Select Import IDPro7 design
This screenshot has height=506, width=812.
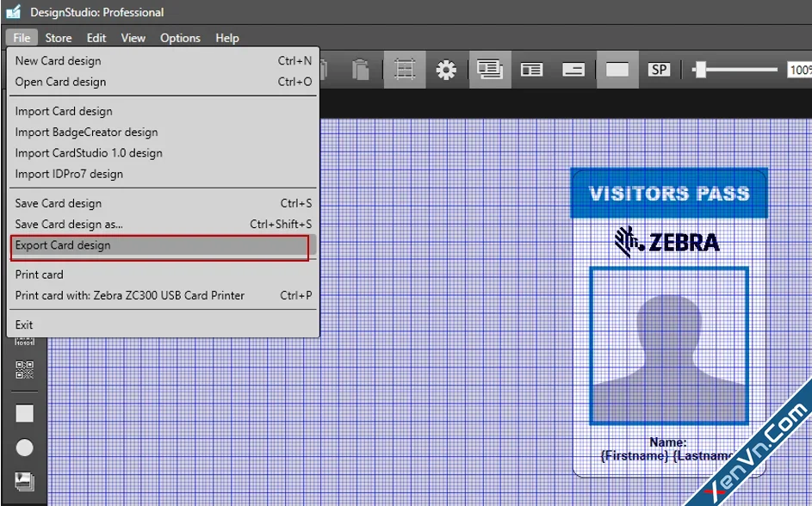pyautogui.click(x=163, y=174)
